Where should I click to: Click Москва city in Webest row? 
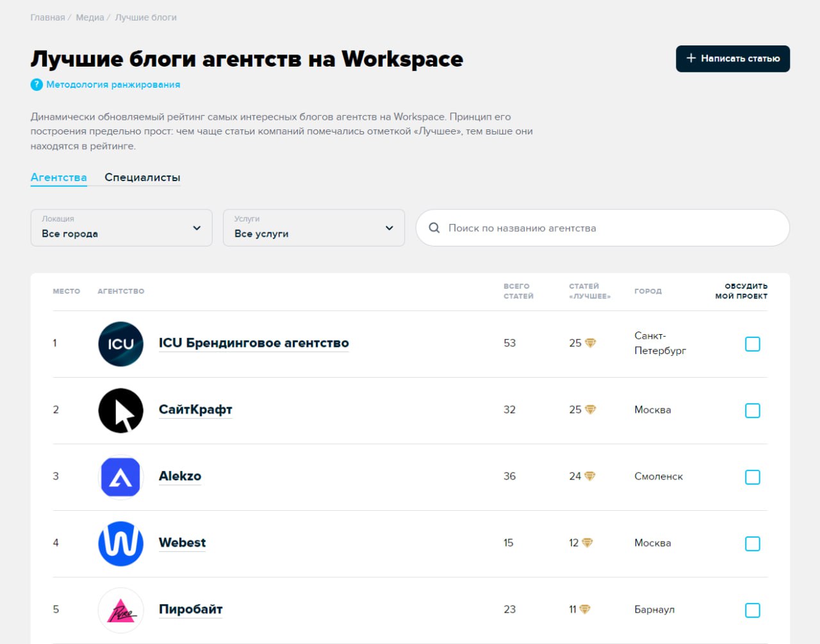653,543
